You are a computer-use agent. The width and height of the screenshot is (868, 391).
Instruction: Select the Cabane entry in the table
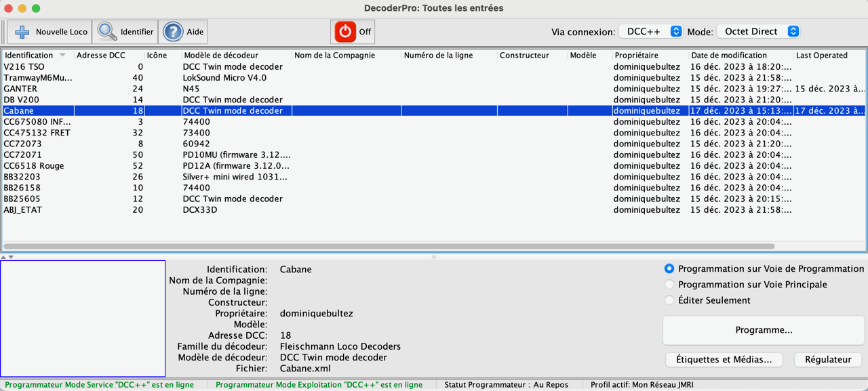pos(434,110)
